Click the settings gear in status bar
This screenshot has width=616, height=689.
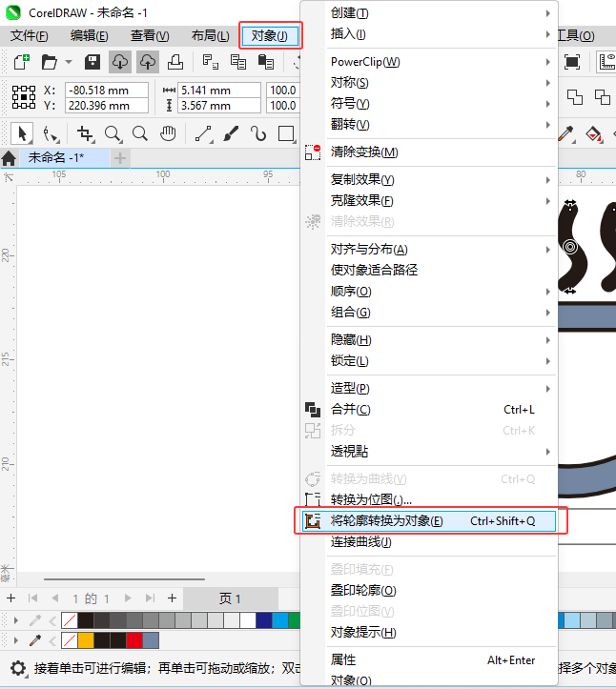click(18, 668)
